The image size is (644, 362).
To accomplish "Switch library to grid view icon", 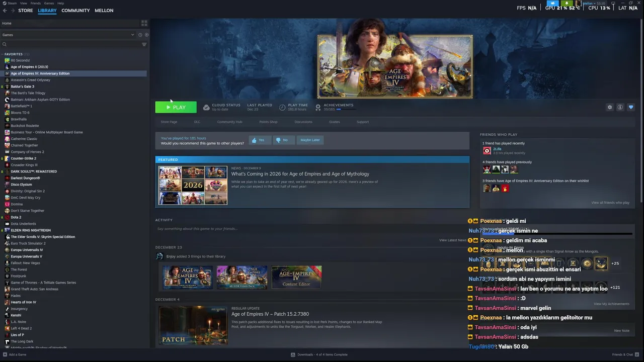I will pyautogui.click(x=144, y=23).
